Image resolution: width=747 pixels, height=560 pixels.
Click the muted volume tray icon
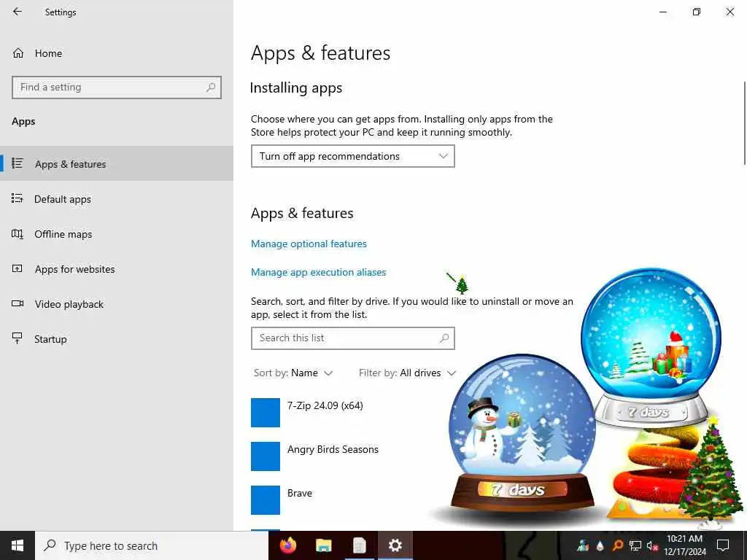click(x=652, y=545)
